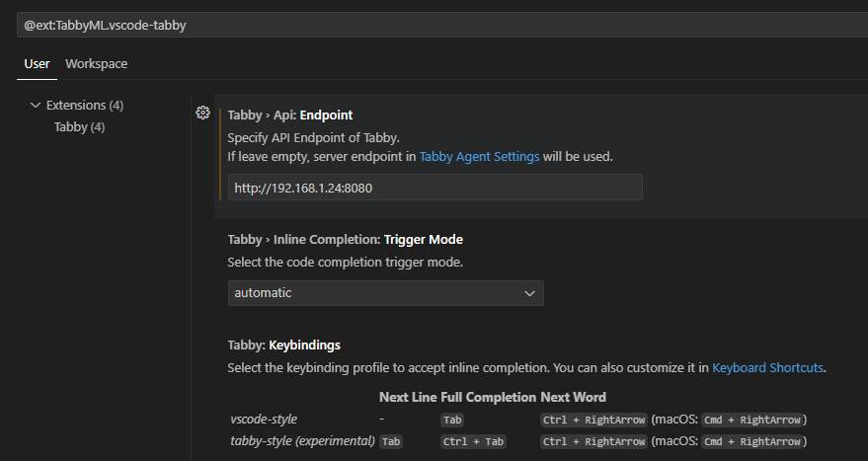
Task: Focus the API Endpoint URL field
Action: 435,188
